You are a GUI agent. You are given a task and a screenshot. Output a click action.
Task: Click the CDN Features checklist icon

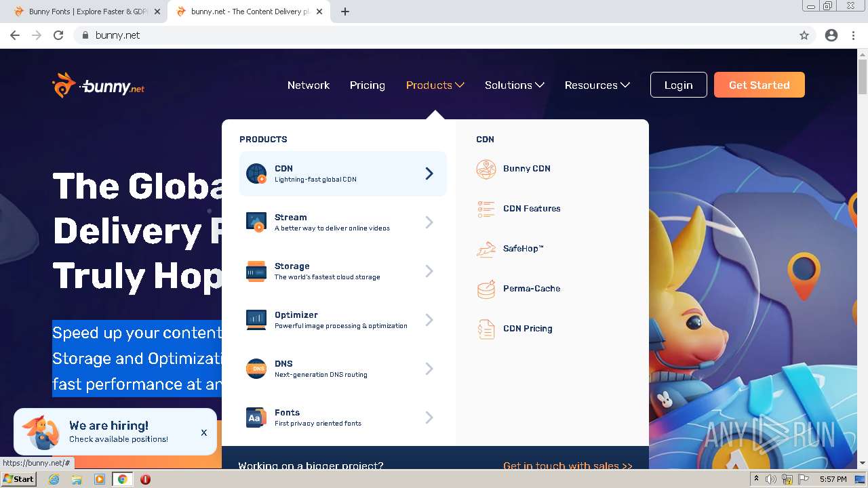(486, 209)
